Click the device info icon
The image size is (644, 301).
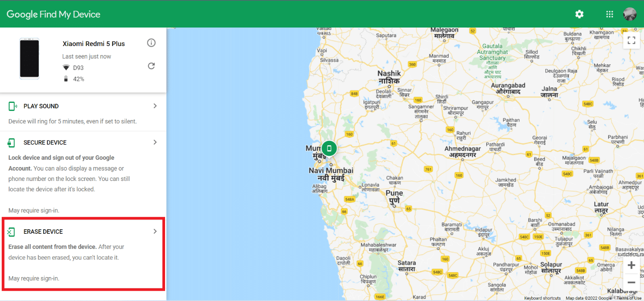(x=152, y=43)
